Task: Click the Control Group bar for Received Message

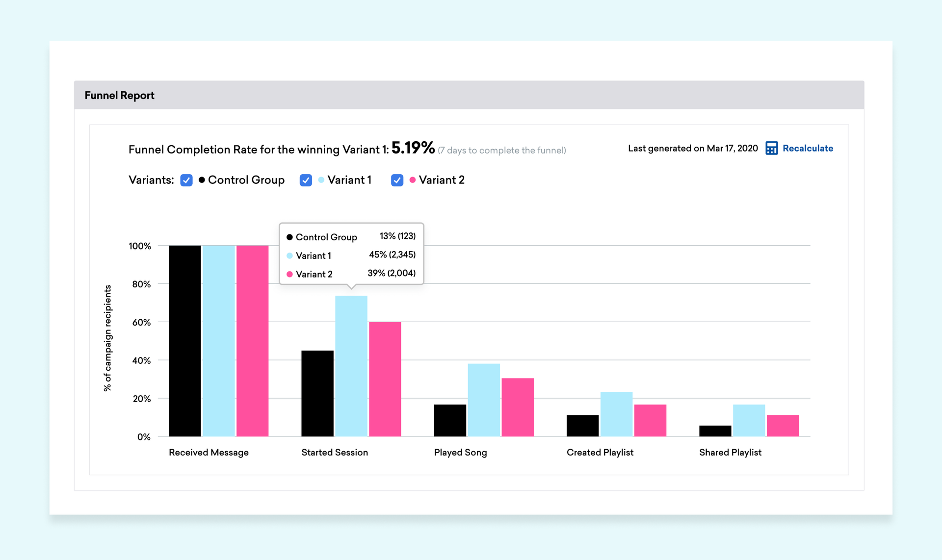Action: click(x=185, y=341)
